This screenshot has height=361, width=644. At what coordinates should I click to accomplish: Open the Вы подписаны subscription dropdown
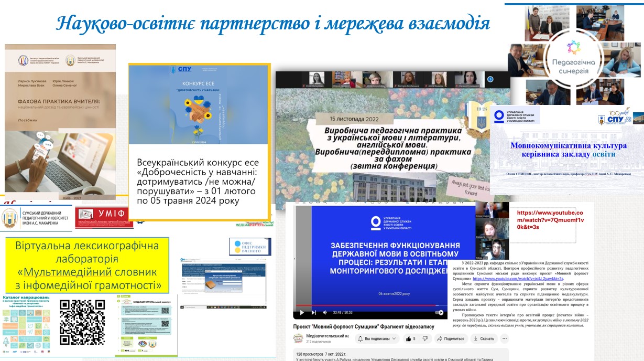pyautogui.click(x=376, y=338)
